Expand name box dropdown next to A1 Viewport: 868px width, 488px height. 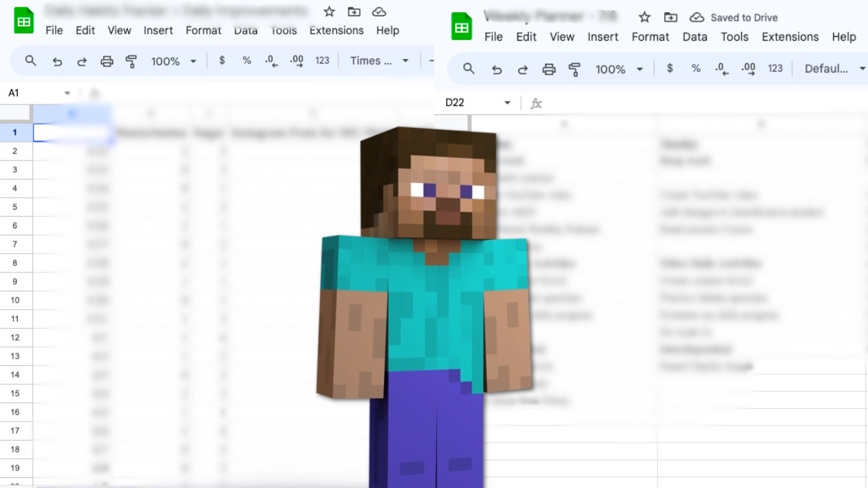click(67, 93)
